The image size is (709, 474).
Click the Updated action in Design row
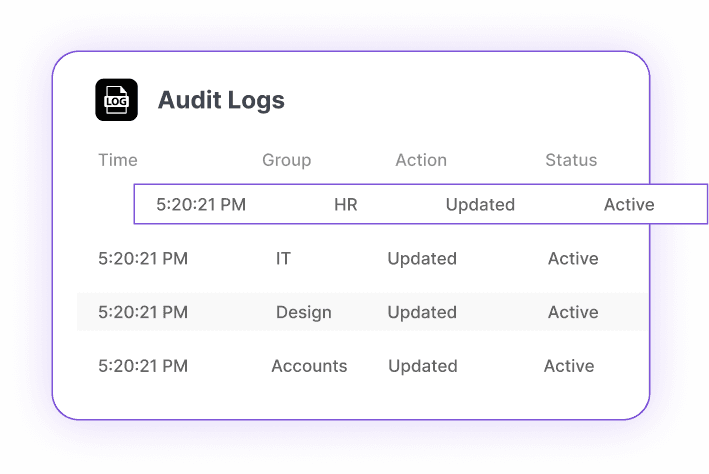422,313
